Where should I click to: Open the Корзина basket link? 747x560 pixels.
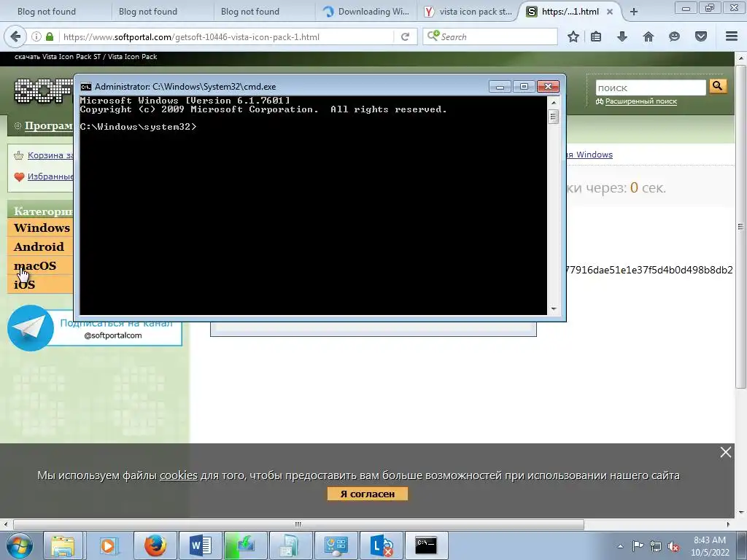[x=50, y=155]
